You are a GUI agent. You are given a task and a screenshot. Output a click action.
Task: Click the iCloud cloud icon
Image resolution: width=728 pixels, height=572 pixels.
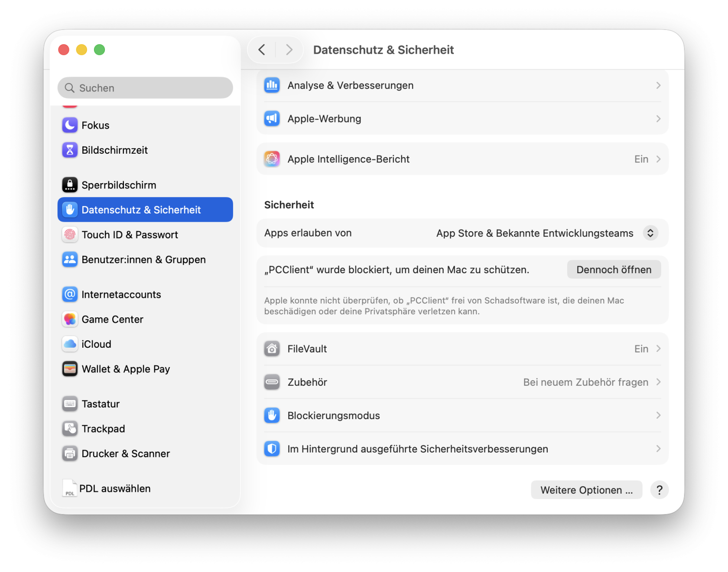[x=70, y=344]
